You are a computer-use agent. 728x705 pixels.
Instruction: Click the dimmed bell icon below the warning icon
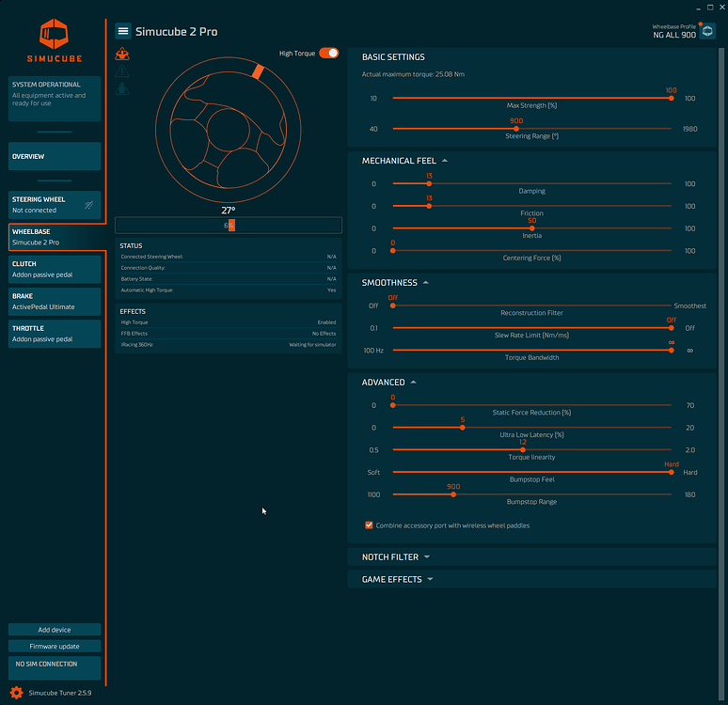pyautogui.click(x=122, y=88)
